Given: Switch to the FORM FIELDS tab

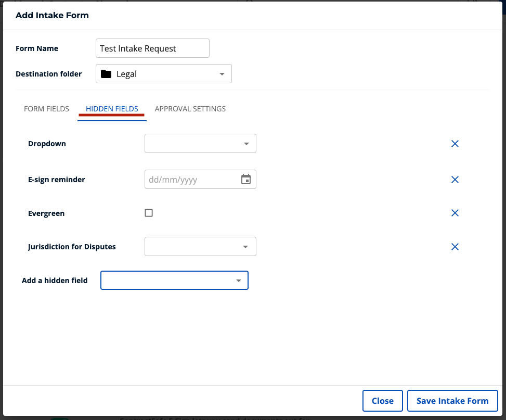Looking at the screenshot, I should 46,109.
